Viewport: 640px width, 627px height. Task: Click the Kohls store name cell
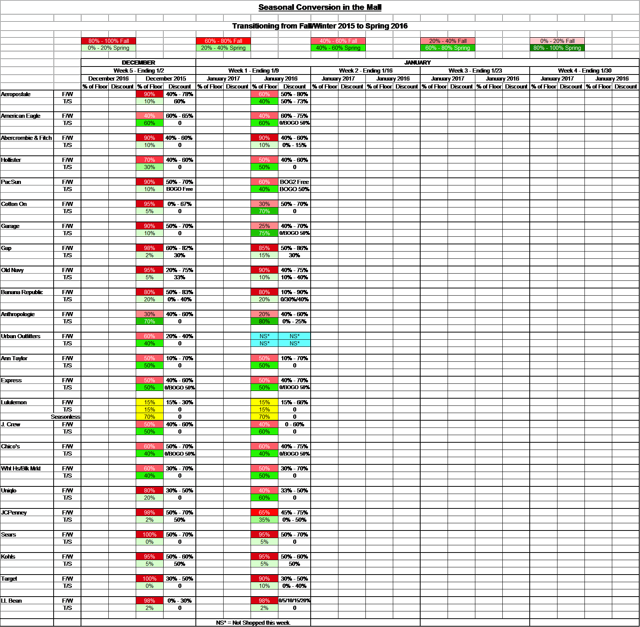27,557
